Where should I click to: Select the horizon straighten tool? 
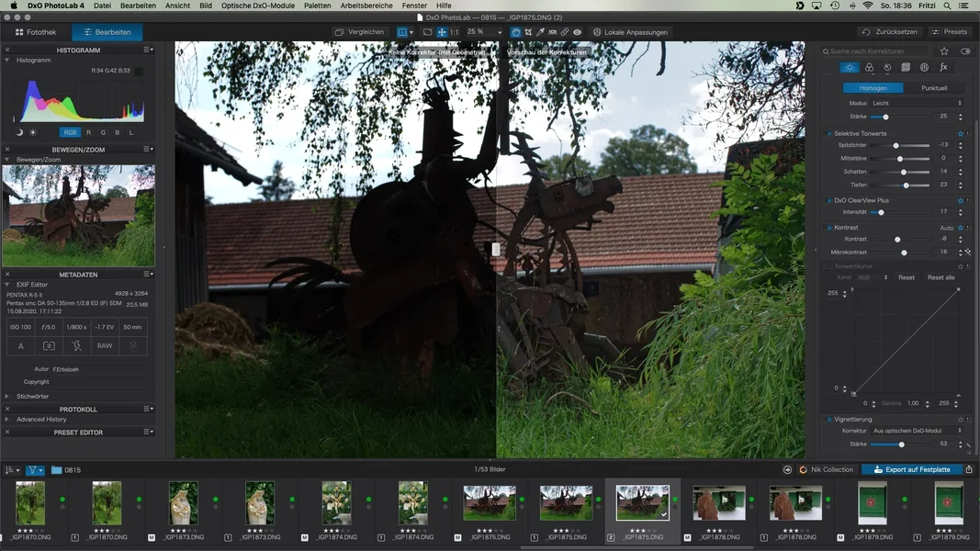click(x=553, y=32)
